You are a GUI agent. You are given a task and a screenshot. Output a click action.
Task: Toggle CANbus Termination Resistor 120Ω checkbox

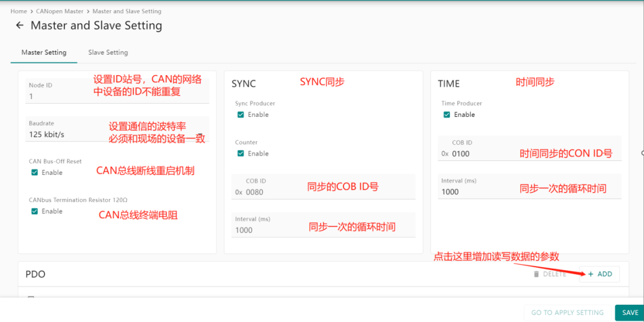pyautogui.click(x=35, y=211)
